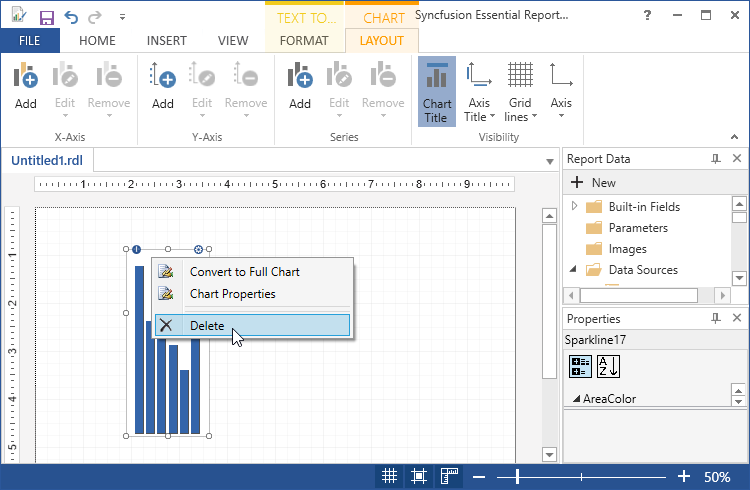Switch to the INSERT ribbon tab

(166, 41)
